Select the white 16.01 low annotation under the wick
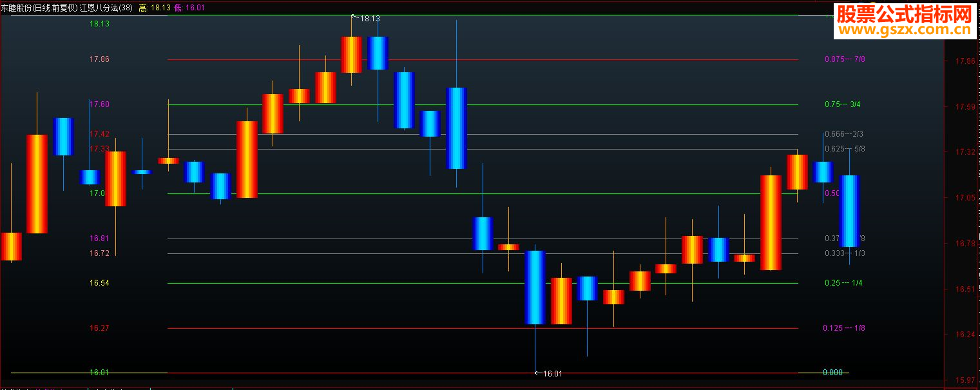The height and width of the screenshot is (390, 980). tap(553, 373)
